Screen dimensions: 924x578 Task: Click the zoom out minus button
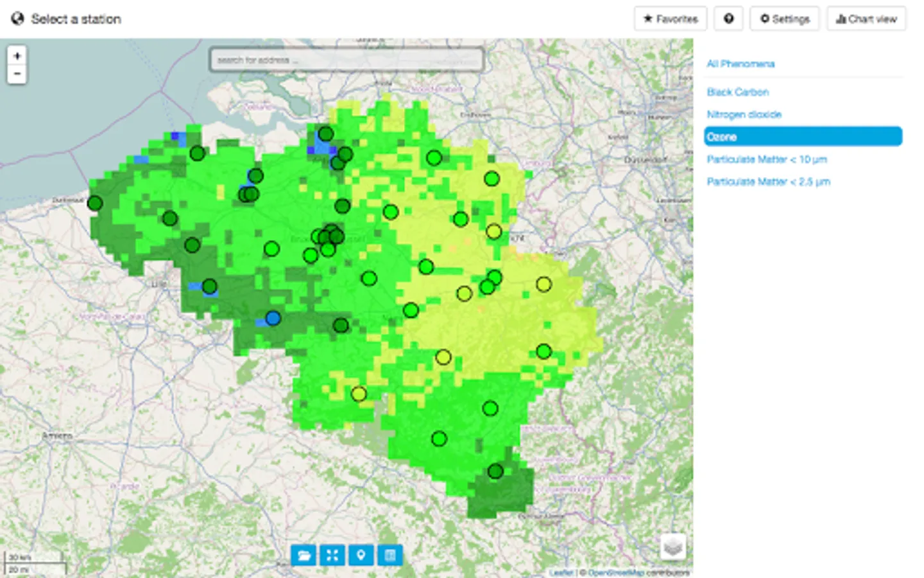(17, 74)
